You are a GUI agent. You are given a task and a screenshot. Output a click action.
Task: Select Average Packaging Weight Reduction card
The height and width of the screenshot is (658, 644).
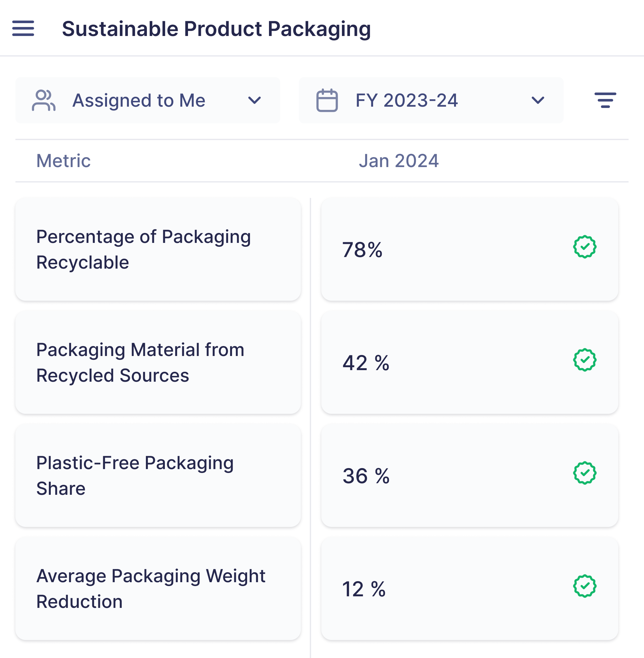[158, 588]
